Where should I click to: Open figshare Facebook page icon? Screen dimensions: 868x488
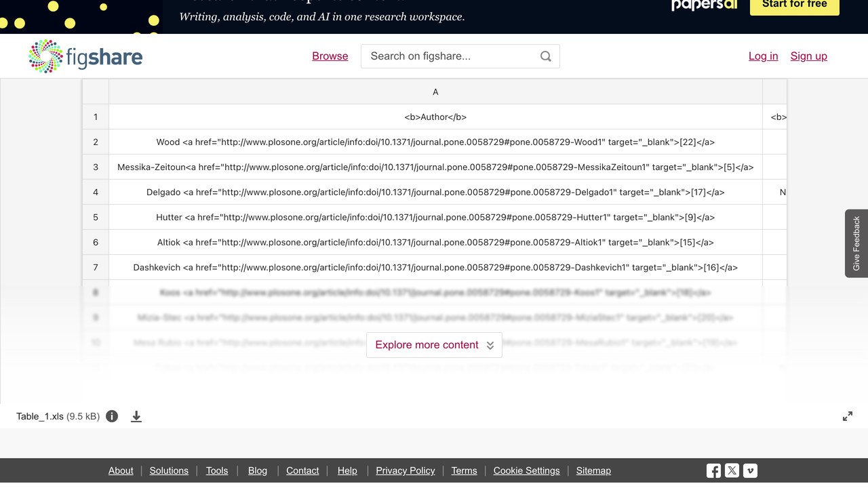(x=713, y=470)
